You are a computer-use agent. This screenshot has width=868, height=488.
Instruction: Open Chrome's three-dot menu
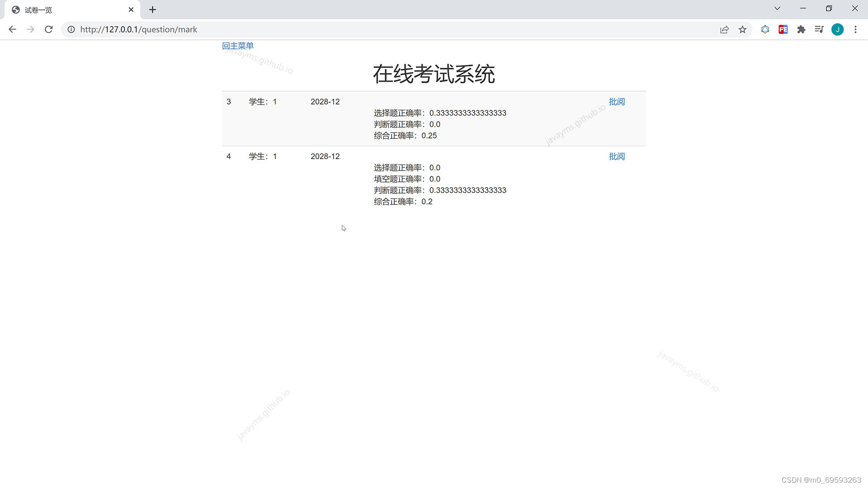855,29
